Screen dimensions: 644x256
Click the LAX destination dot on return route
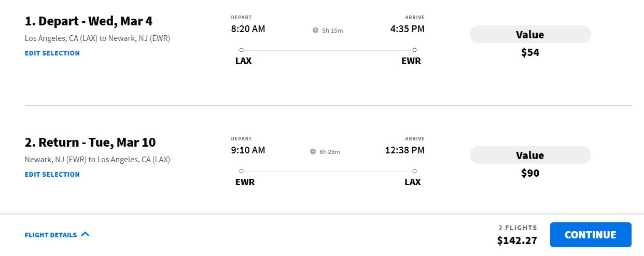coord(414,172)
